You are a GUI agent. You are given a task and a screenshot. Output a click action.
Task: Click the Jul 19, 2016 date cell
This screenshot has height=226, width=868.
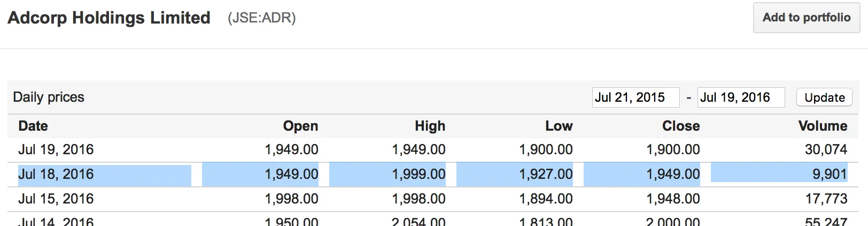tap(56, 149)
